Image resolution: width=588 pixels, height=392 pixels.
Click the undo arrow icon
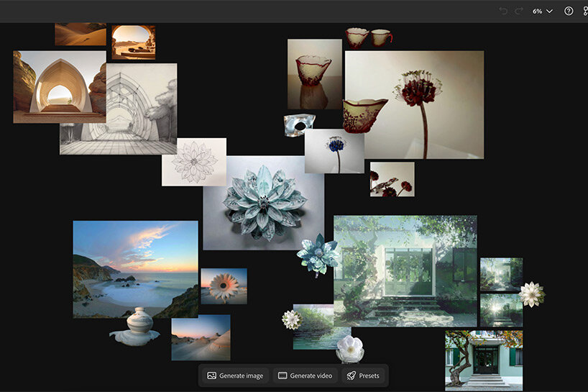click(x=503, y=12)
